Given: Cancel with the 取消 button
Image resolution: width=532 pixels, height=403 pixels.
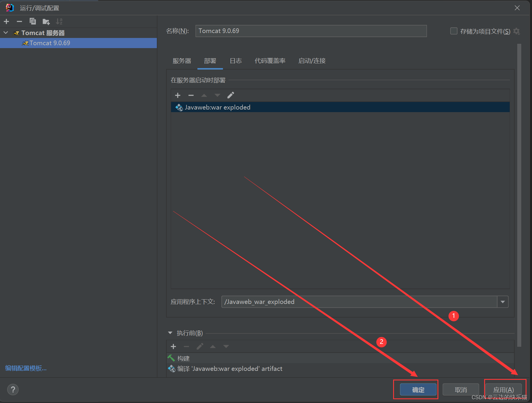Looking at the screenshot, I should click(x=461, y=390).
